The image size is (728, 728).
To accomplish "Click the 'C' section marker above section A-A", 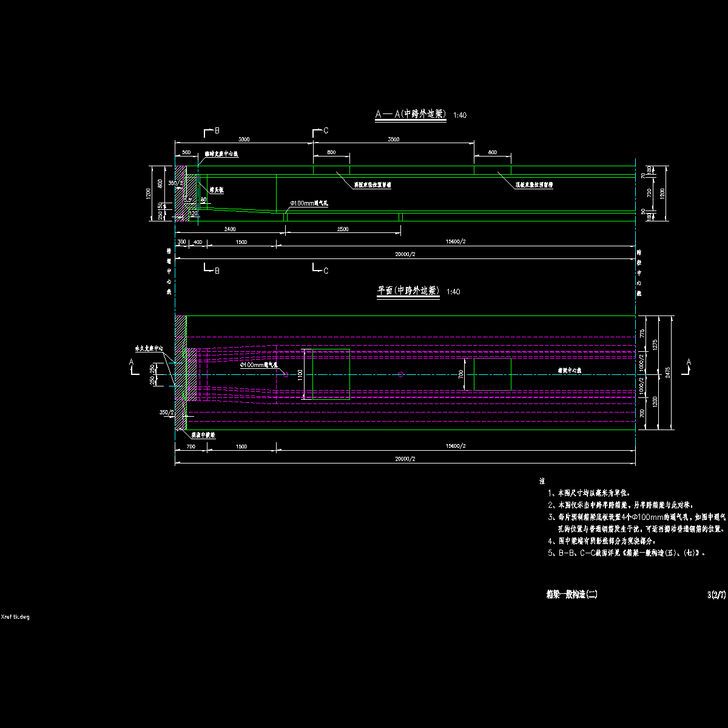I will pos(326,131).
